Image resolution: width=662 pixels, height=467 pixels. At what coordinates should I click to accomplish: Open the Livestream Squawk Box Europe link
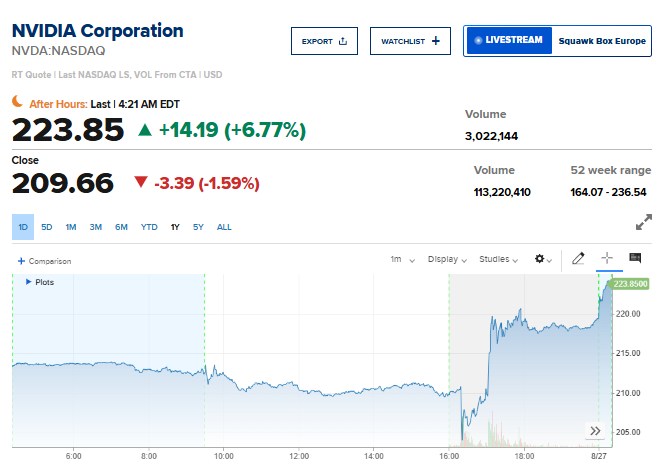coord(557,41)
